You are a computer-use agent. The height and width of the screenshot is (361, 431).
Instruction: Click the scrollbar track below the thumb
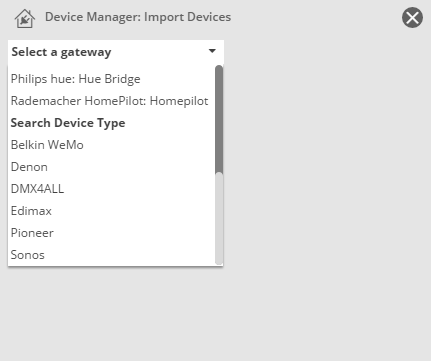pos(219,219)
